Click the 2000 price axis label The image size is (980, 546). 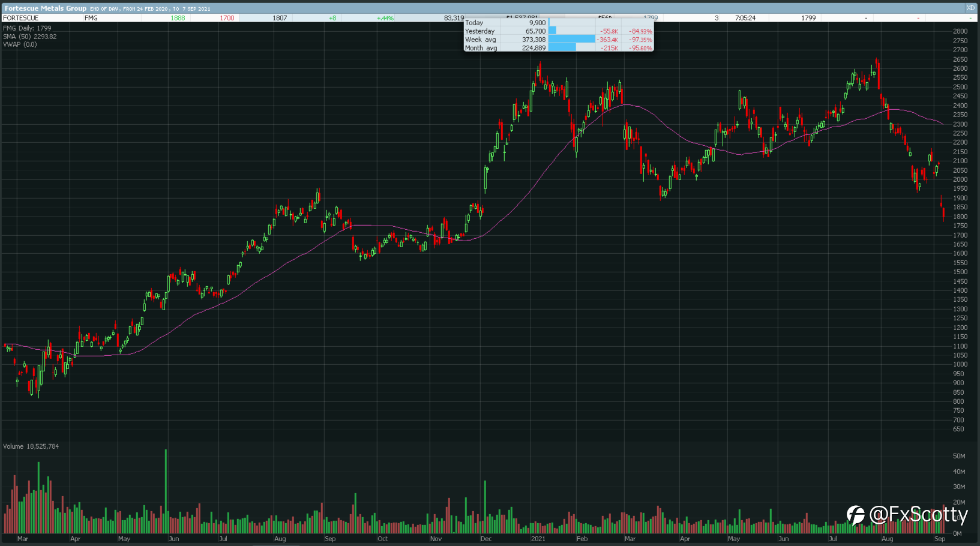click(960, 179)
